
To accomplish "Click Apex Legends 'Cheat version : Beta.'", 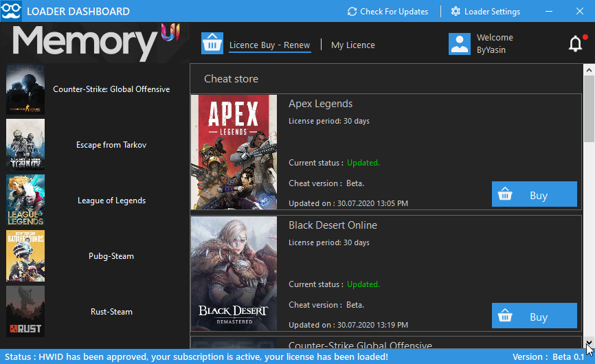I will coord(326,183).
